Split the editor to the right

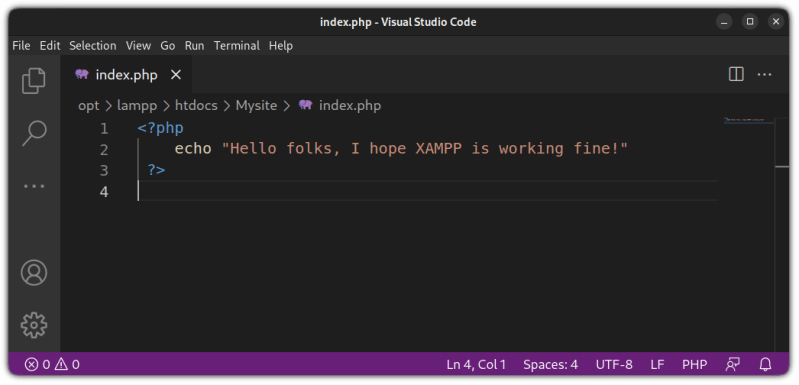pos(736,75)
